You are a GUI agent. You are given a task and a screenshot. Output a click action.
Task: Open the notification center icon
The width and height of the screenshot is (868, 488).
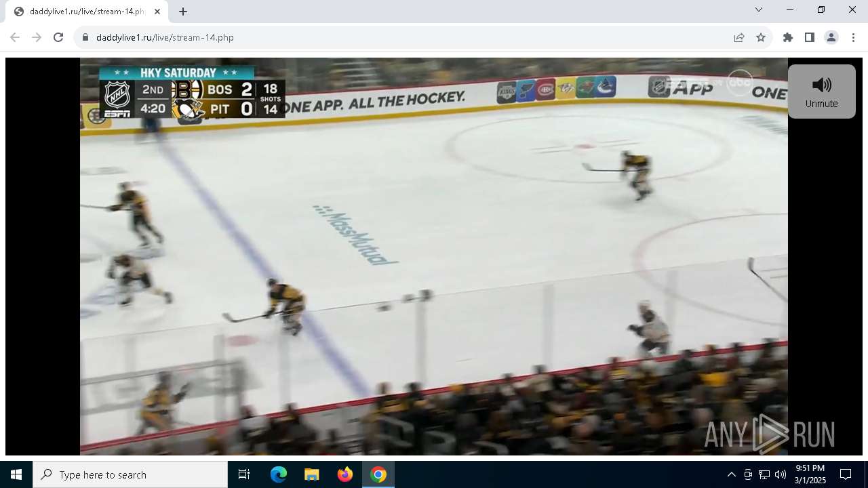(846, 474)
